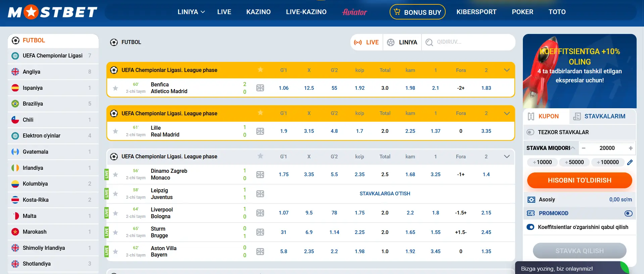
Task: Open pitch tracker for Benfica match
Action: click(260, 88)
